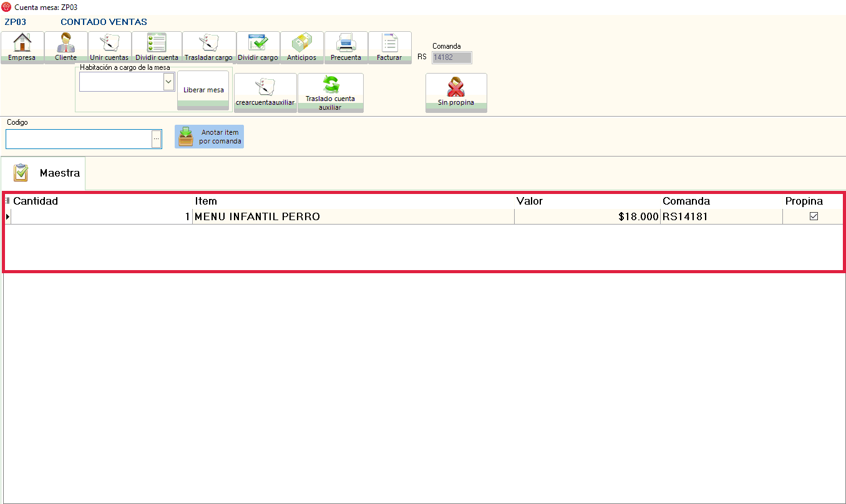Click the Empresa house icon
This screenshot has height=504, width=846.
[22, 43]
